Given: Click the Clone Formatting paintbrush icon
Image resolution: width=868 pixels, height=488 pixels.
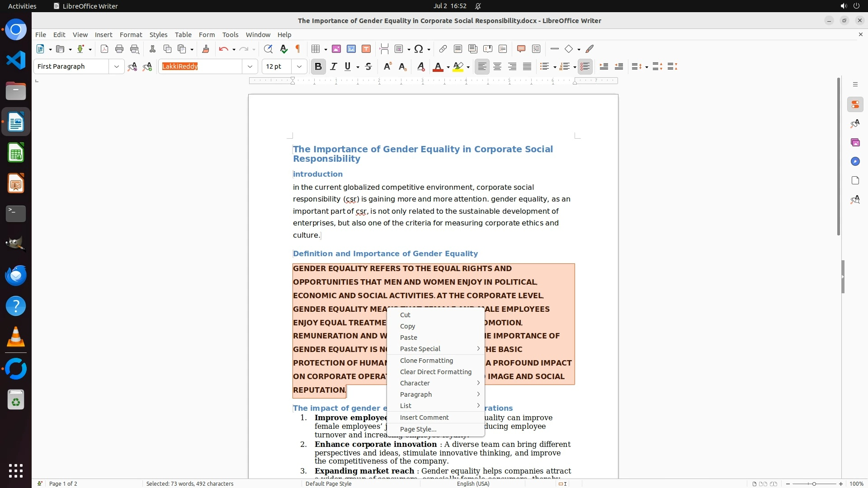Looking at the screenshot, I should tap(205, 49).
